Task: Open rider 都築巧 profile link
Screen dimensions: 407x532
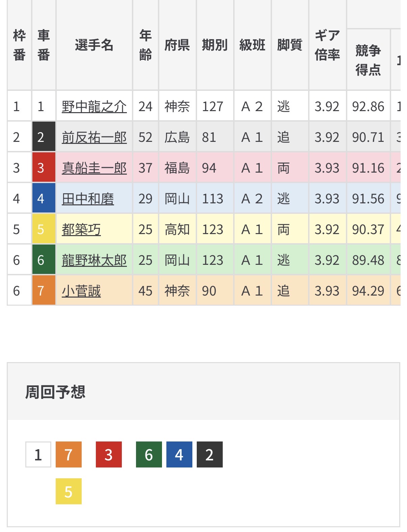Action: click(81, 230)
